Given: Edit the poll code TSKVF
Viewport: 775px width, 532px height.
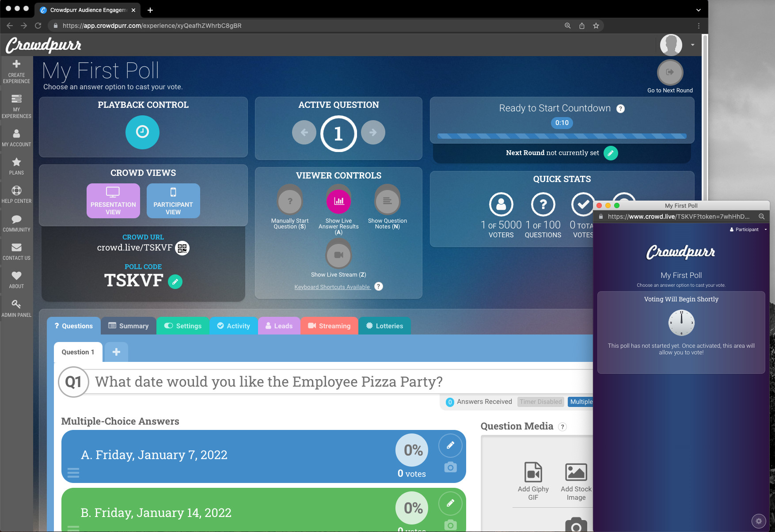Looking at the screenshot, I should click(175, 281).
